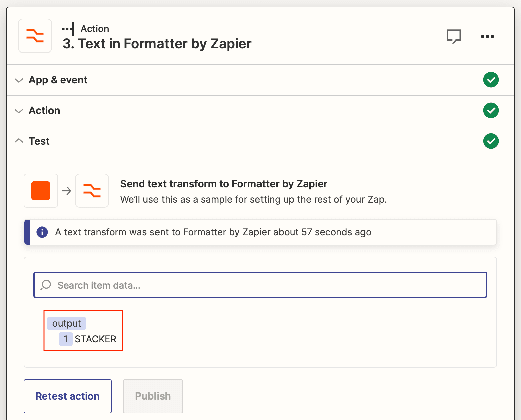Click the Formatter icon in the test preview
Screen dimensions: 521x420
(92, 191)
